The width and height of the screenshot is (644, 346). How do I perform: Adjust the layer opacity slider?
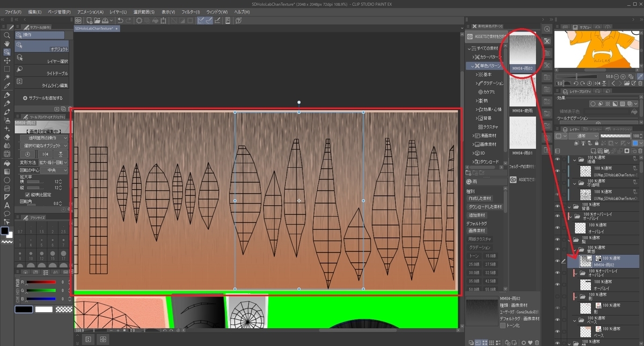pos(614,136)
